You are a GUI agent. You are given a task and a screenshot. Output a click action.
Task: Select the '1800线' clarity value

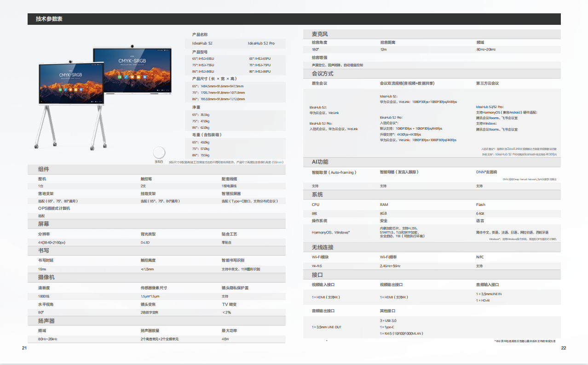43,297
